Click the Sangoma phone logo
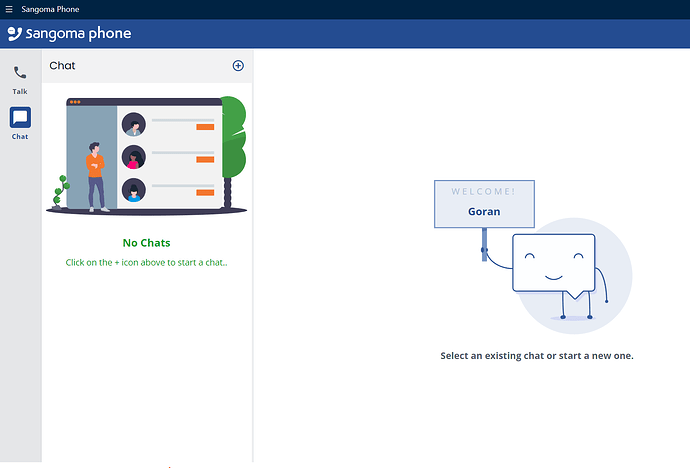 (69, 34)
